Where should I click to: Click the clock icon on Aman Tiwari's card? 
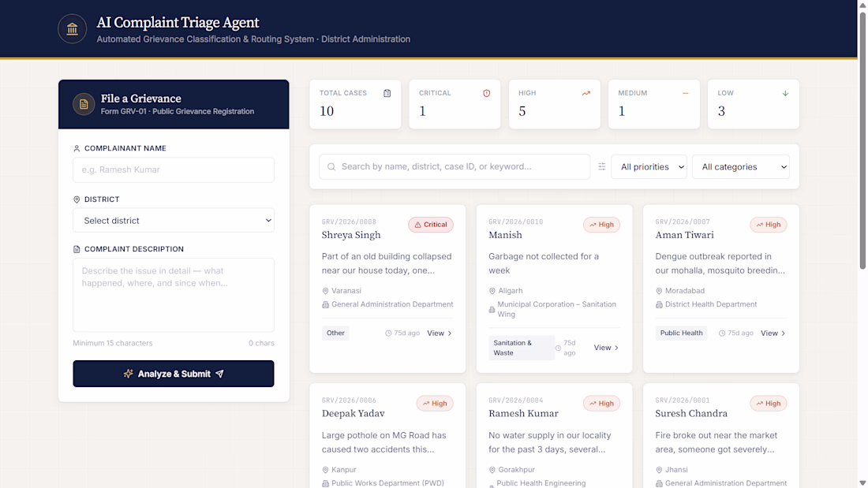tap(722, 333)
